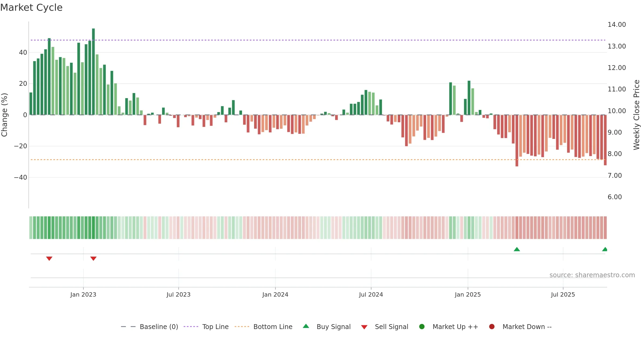
Task: Click the red Market Down -- circle in legend
Action: pos(492,327)
